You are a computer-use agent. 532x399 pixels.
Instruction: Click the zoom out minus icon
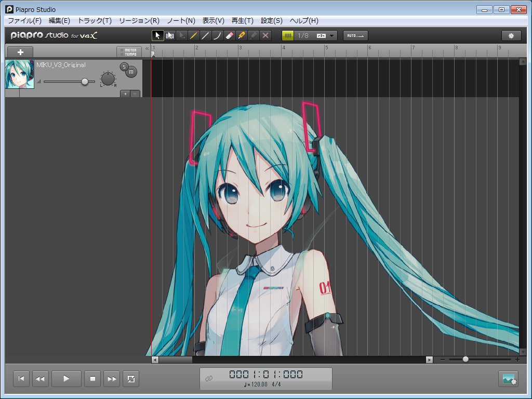tap(443, 360)
